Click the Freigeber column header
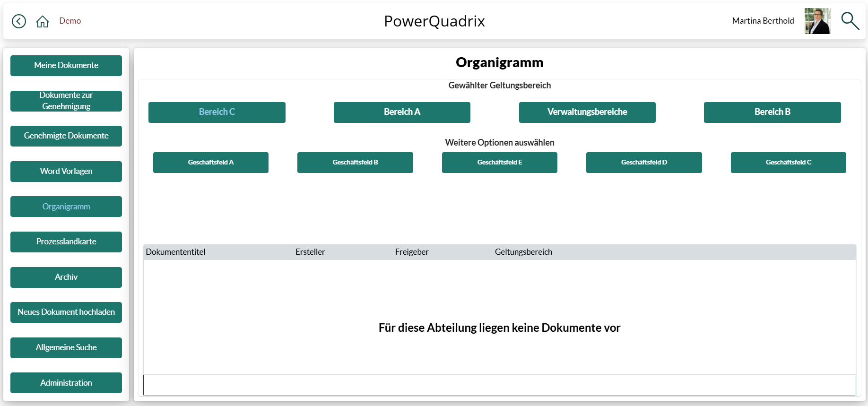Image resolution: width=868 pixels, height=406 pixels. click(x=412, y=252)
